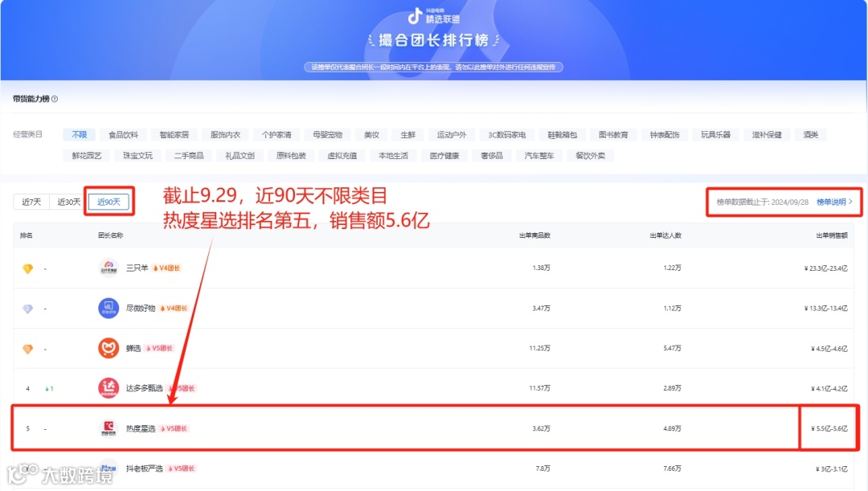Select the 二手商品 category filter
Viewport: 868px width, 491px height.
[189, 156]
